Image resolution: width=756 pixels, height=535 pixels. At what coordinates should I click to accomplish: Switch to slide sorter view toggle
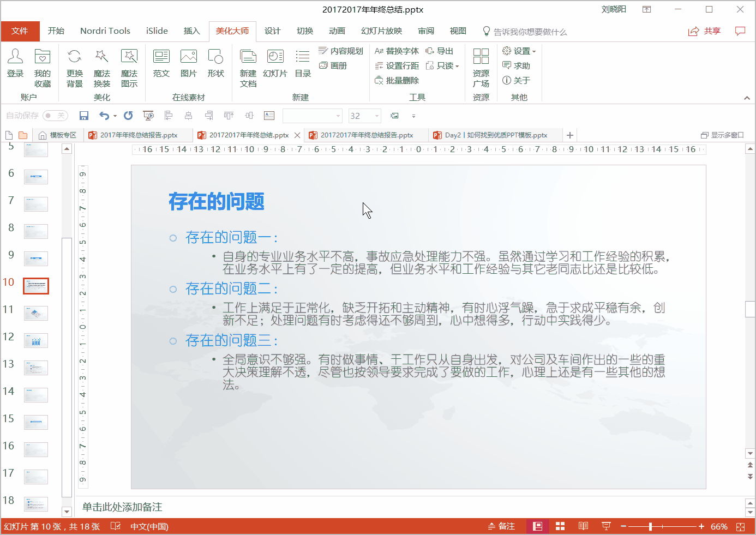(560, 526)
